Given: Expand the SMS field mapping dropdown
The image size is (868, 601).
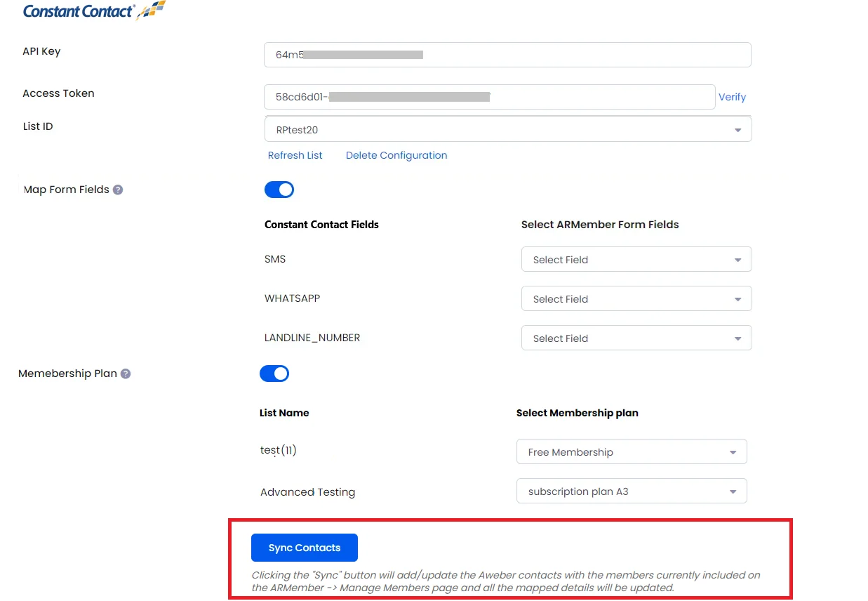Looking at the screenshot, I should click(x=636, y=260).
